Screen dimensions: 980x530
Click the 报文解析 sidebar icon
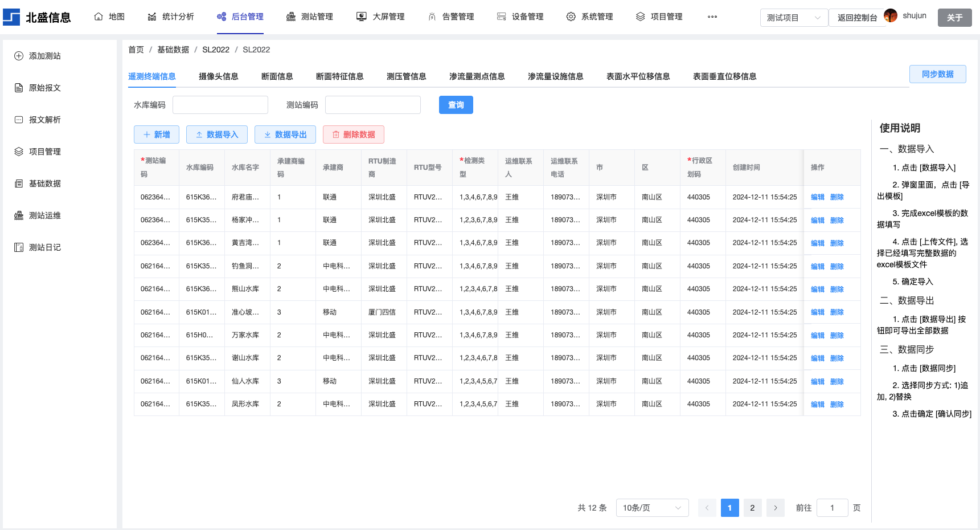[x=19, y=120]
